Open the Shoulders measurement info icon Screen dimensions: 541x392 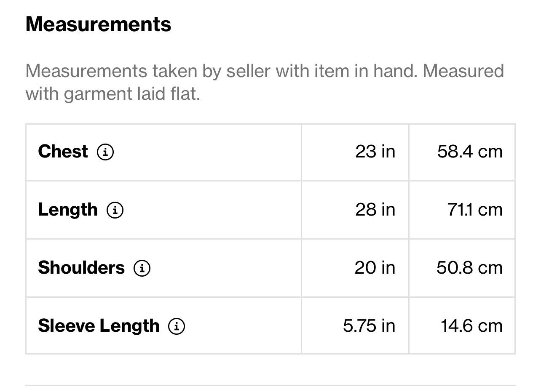pyautogui.click(x=142, y=268)
